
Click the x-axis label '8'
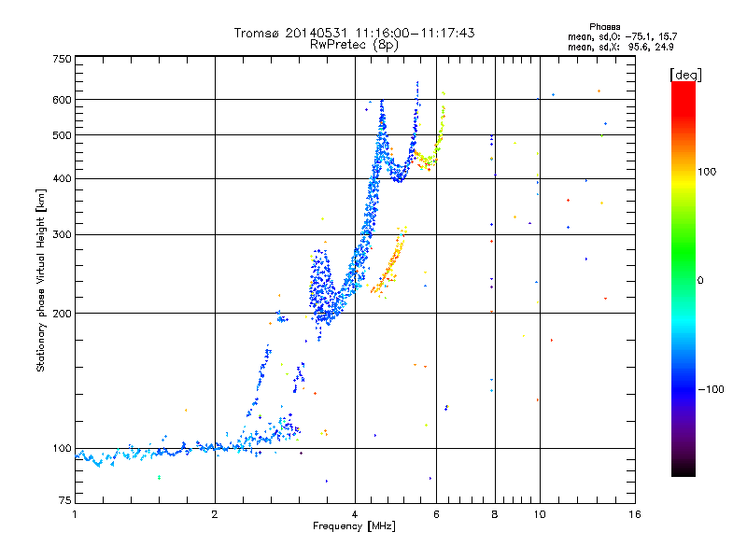pos(495,514)
